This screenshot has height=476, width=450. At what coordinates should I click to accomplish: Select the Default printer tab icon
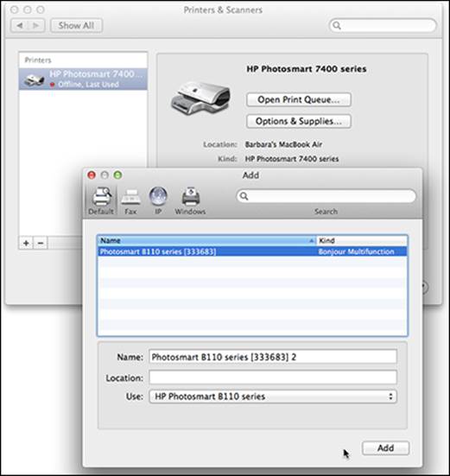point(101,200)
